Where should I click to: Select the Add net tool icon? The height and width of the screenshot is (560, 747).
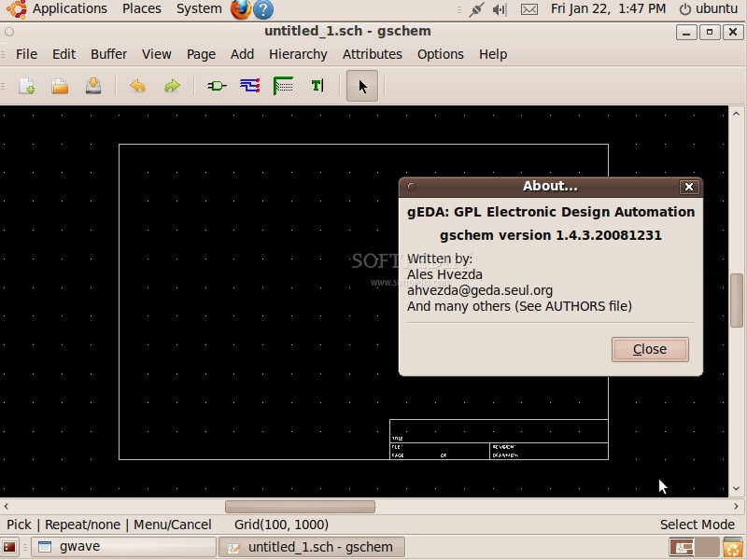[x=250, y=86]
